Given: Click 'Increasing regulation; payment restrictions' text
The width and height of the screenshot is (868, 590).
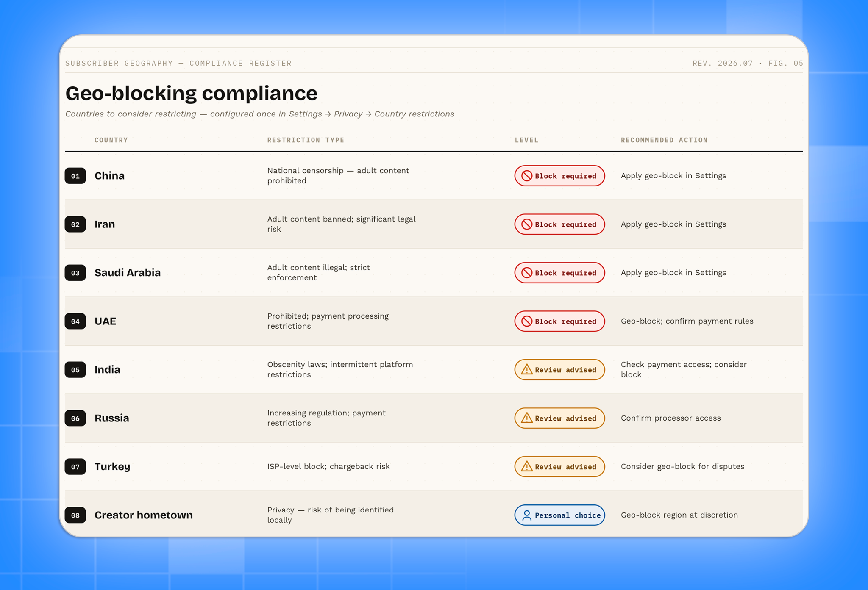Looking at the screenshot, I should [x=326, y=418].
